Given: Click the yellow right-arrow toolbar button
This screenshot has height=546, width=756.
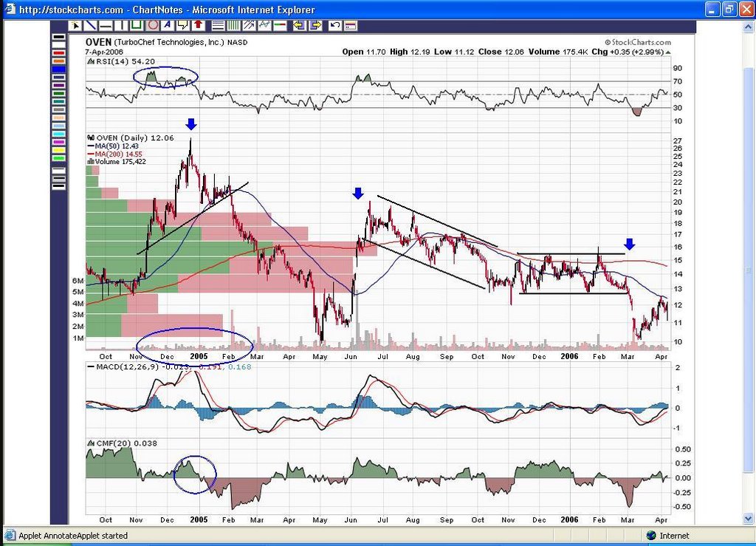Looking at the screenshot, I should pyautogui.click(x=315, y=25).
